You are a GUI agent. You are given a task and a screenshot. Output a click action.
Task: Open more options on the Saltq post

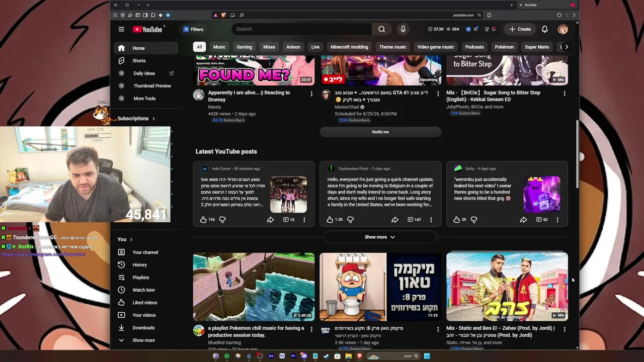[x=557, y=220]
